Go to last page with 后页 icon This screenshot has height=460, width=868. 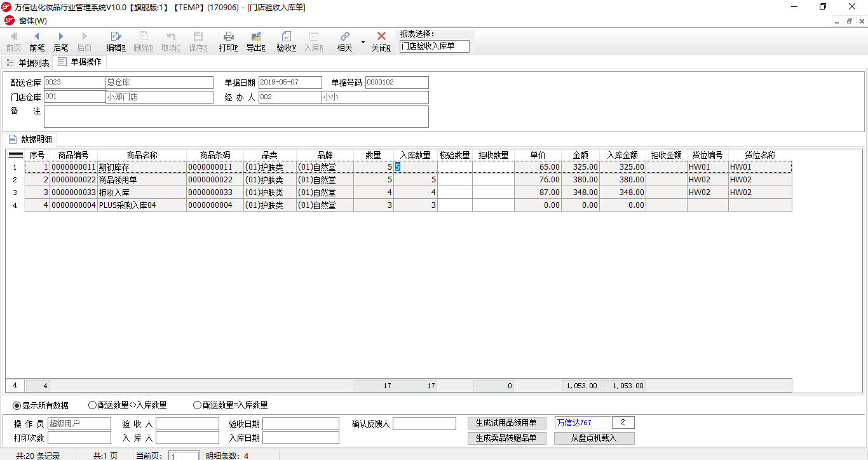(84, 41)
